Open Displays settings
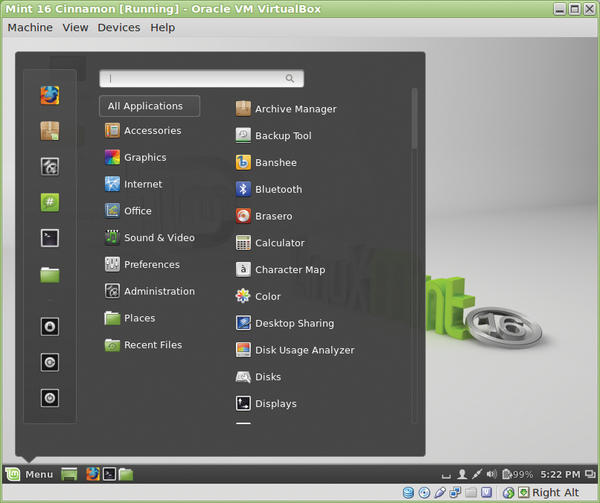This screenshot has width=600, height=503. coord(266,403)
